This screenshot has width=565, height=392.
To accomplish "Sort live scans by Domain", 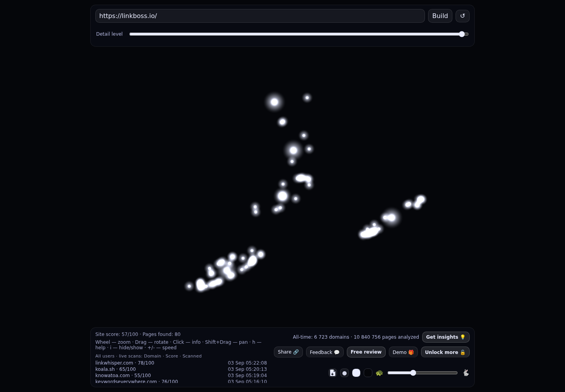I will (x=153, y=356).
